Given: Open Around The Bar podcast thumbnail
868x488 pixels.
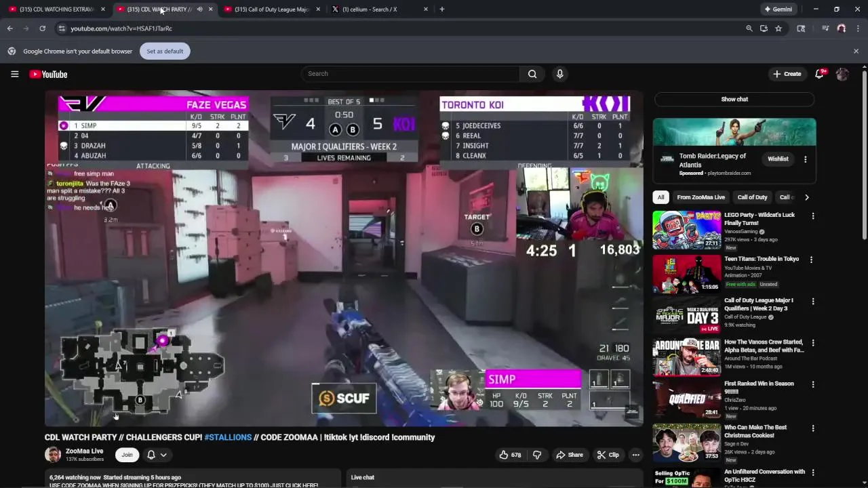Looking at the screenshot, I should pos(686,357).
